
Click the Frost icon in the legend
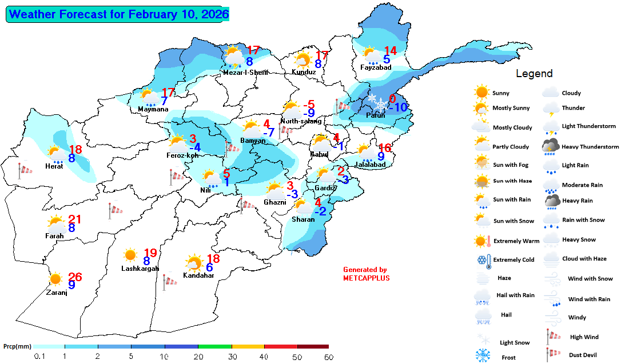click(483, 355)
